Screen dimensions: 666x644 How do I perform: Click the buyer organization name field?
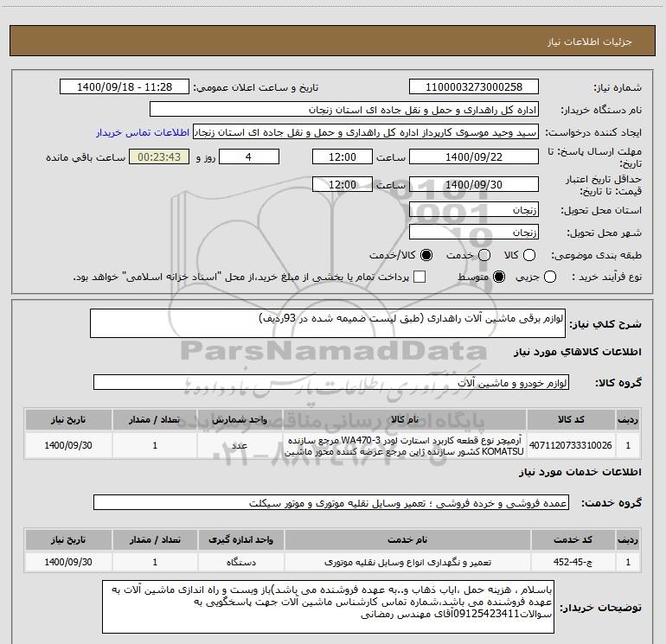point(344,110)
